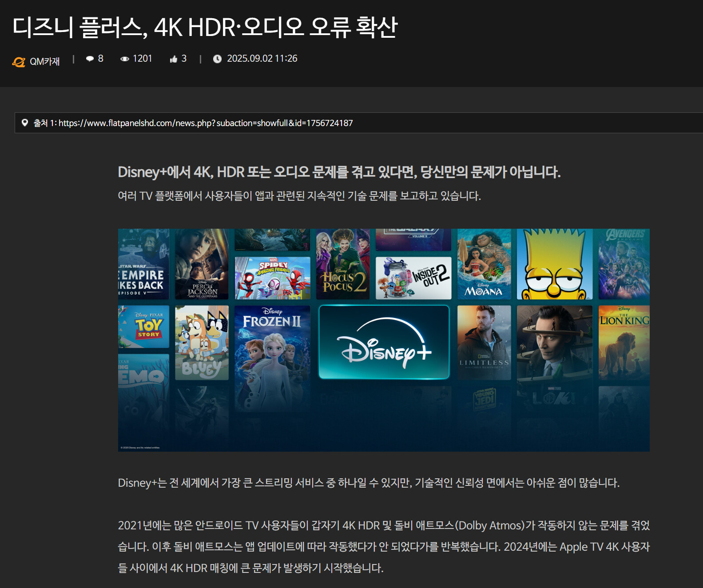The height and width of the screenshot is (588, 703).
Task: Click the Frozen II poster
Action: [272, 358]
